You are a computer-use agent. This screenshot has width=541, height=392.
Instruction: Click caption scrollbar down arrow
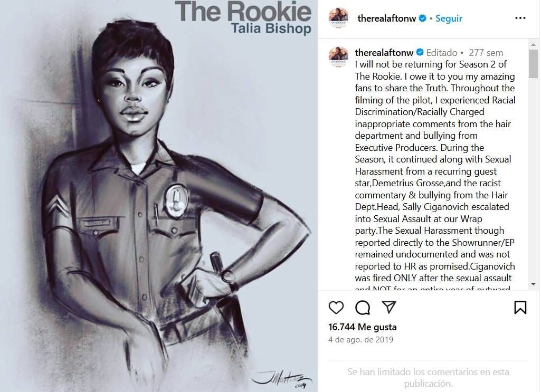534,284
